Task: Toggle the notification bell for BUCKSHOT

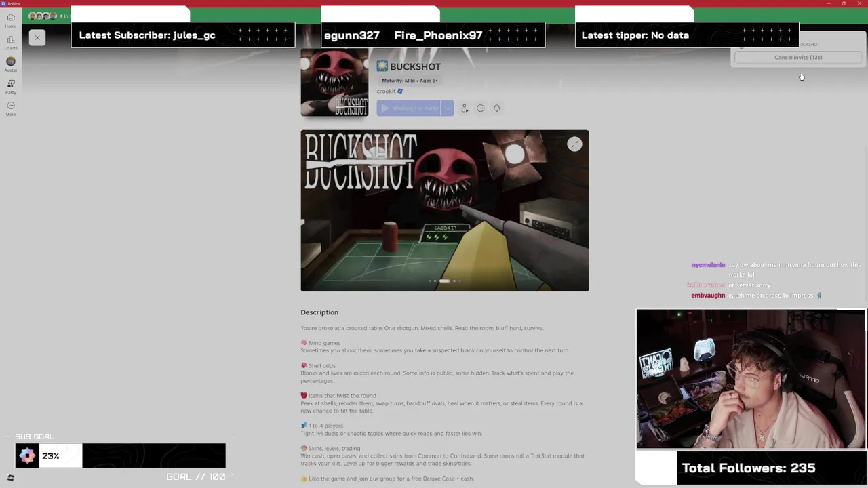Action: coord(497,108)
